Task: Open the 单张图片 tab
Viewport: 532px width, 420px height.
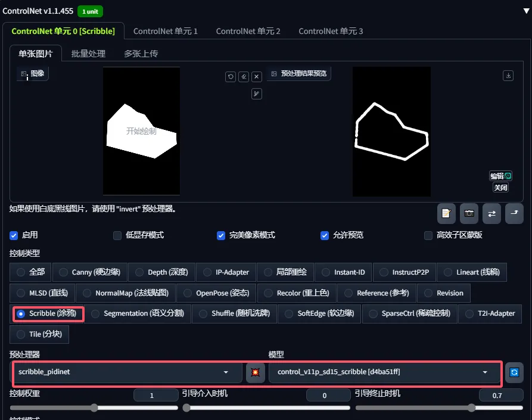Action: coord(36,54)
